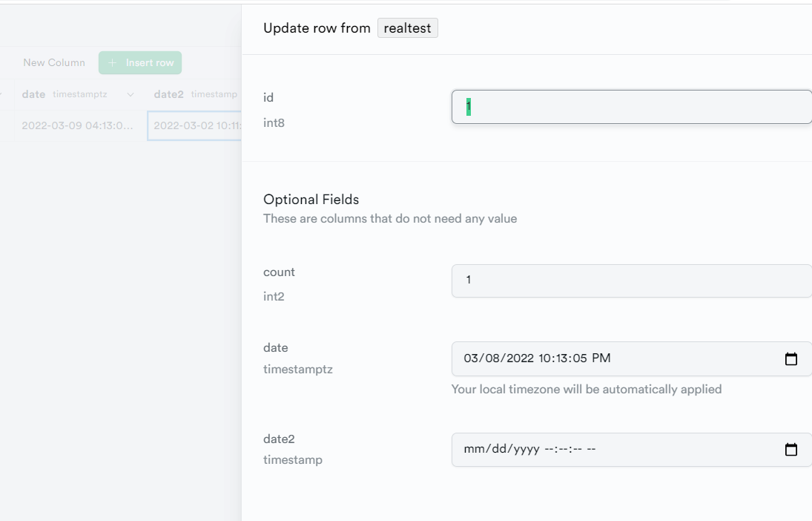Screen dimensions: 812x521
Task: Select the highlighted date2 cell 2022-03-02
Action: click(195, 125)
